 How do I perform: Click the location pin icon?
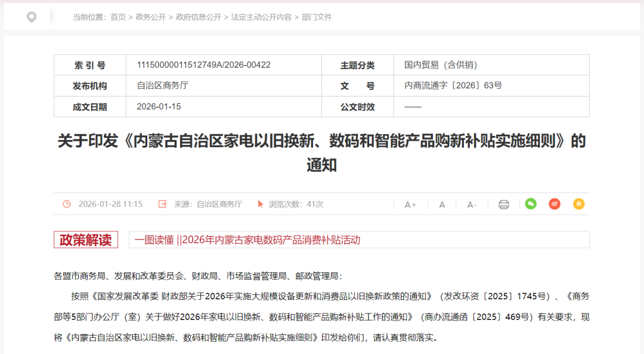coord(32,17)
